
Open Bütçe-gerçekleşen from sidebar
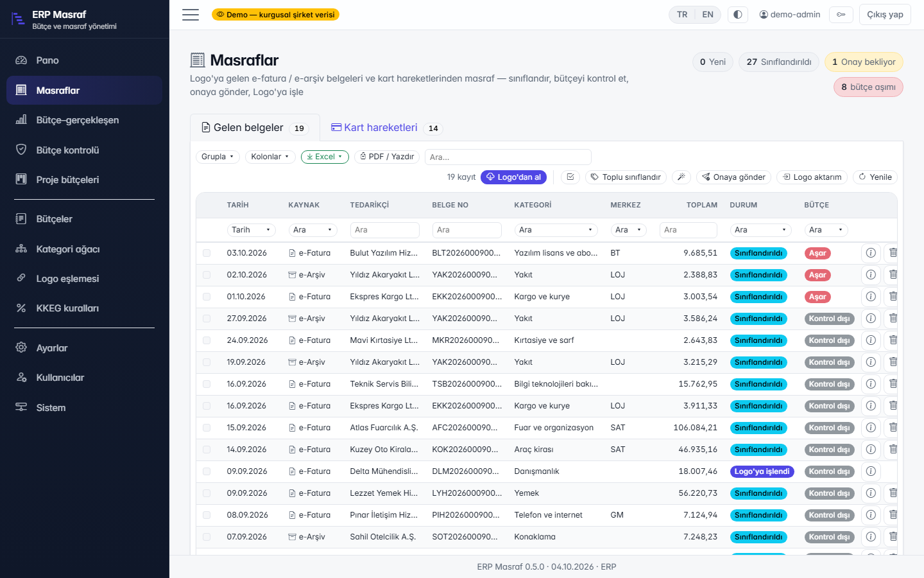(x=84, y=120)
